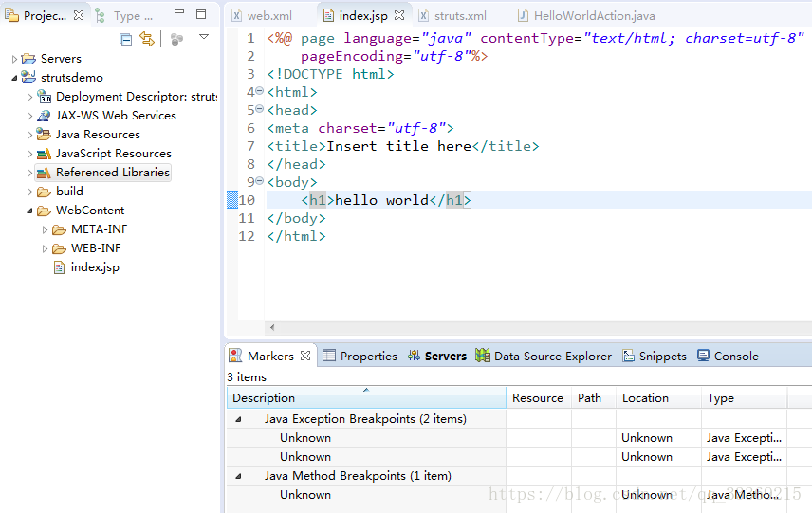Place cursor in line 10 h1 text
The height and width of the screenshot is (513, 812).
[381, 200]
